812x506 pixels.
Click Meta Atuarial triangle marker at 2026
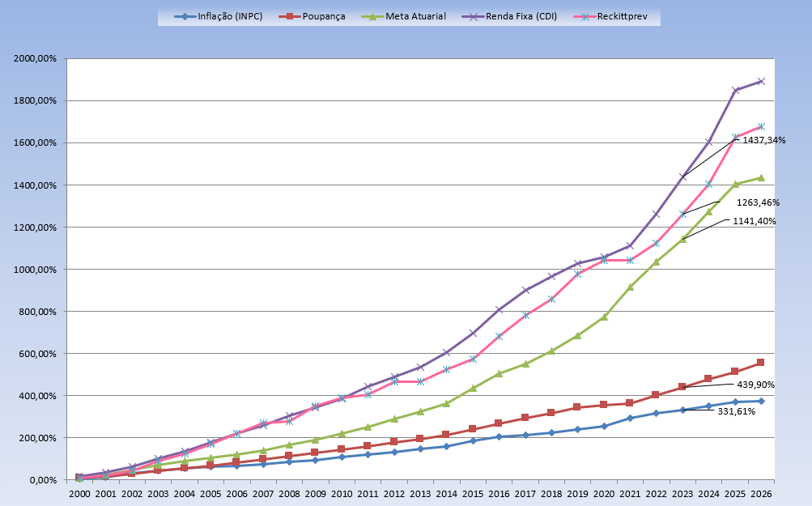pyautogui.click(x=761, y=177)
